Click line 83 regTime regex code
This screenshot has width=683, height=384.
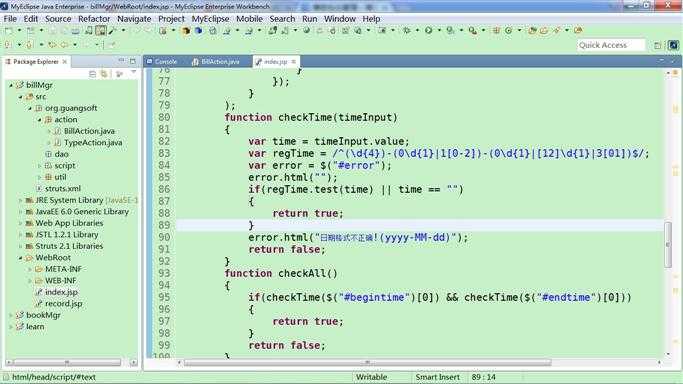click(x=449, y=153)
